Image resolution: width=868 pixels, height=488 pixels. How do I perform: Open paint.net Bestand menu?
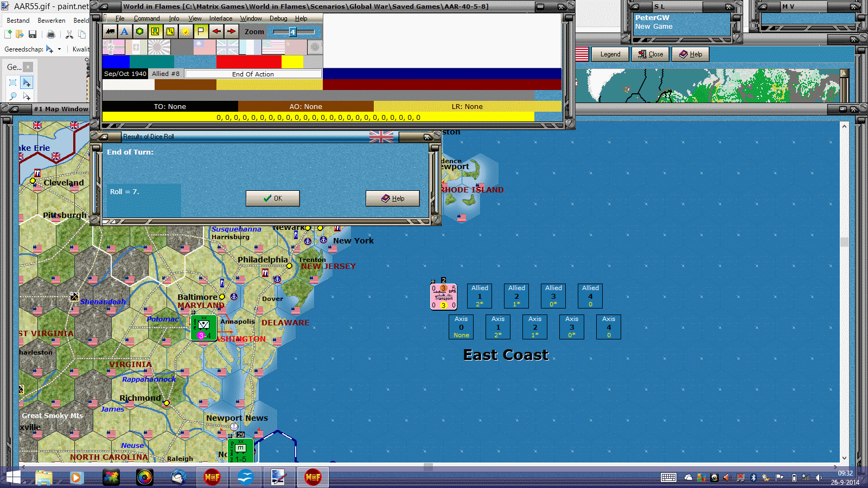(18, 21)
